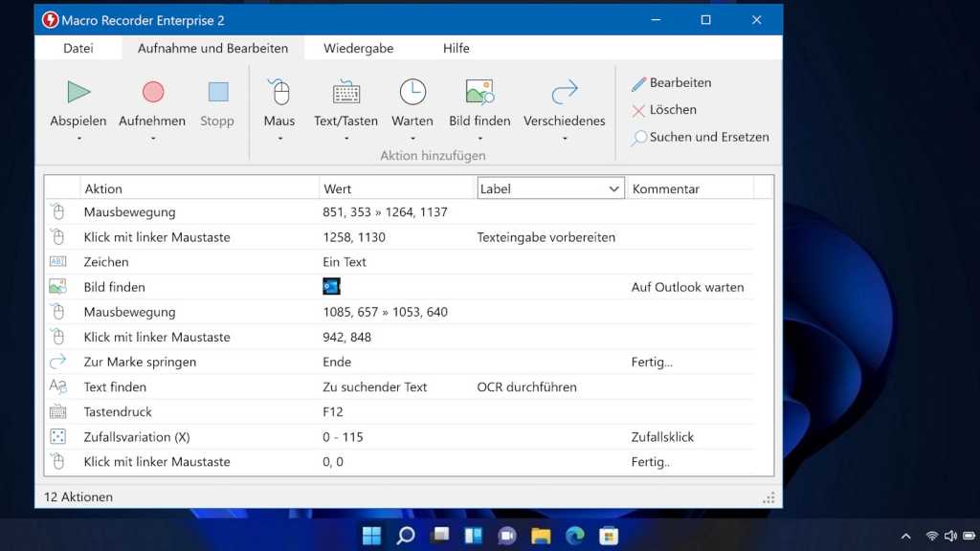Screen dimensions: 980x551
Task: Click the green Abspielen play icon
Action: [78, 92]
